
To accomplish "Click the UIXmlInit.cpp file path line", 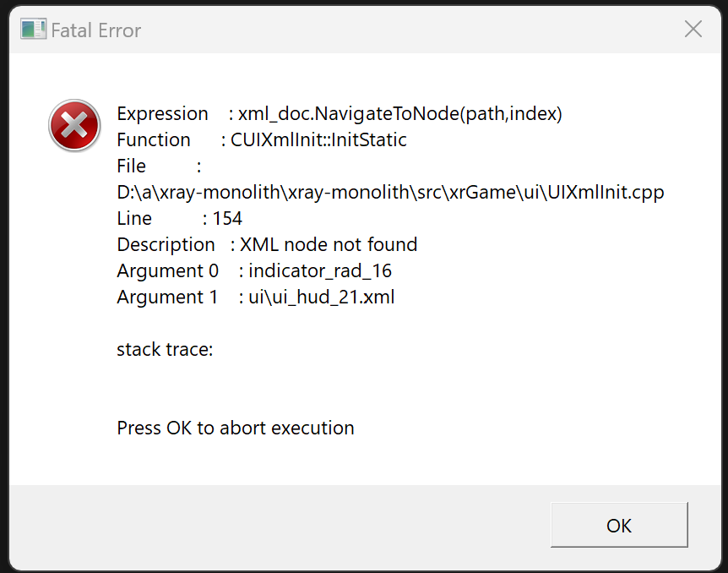I will 390,193.
